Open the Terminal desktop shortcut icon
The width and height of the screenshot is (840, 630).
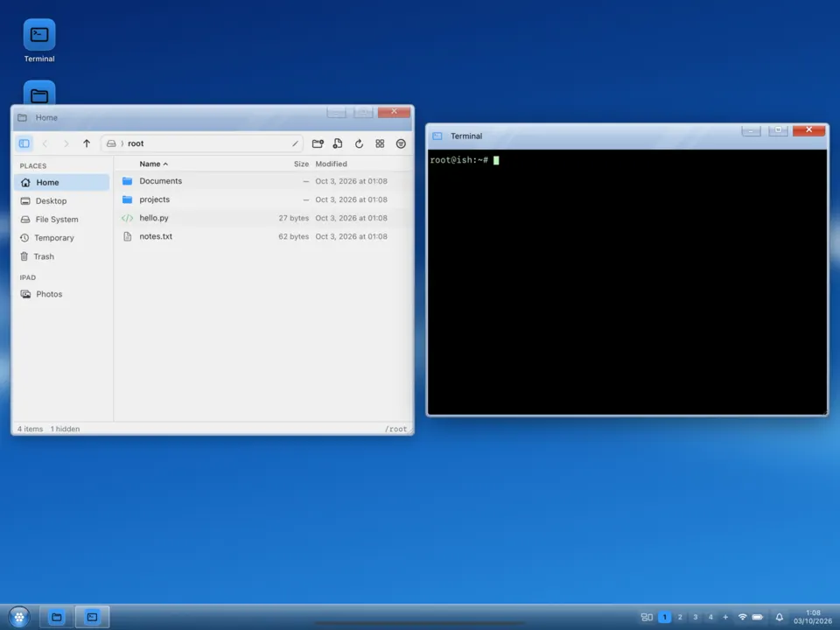point(39,35)
